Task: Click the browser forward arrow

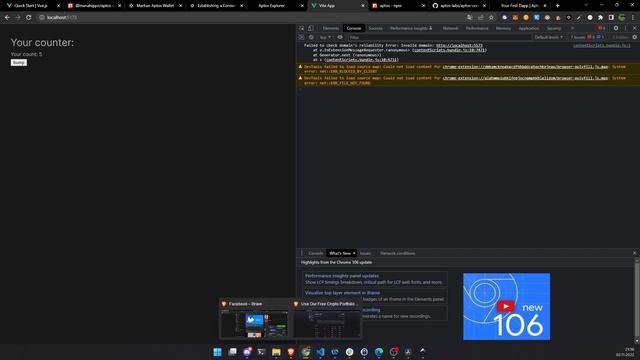Action: click(18, 18)
